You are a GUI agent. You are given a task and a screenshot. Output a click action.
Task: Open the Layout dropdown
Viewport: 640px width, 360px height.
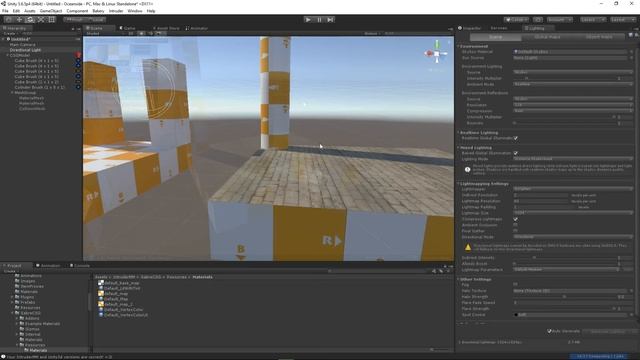(622, 20)
